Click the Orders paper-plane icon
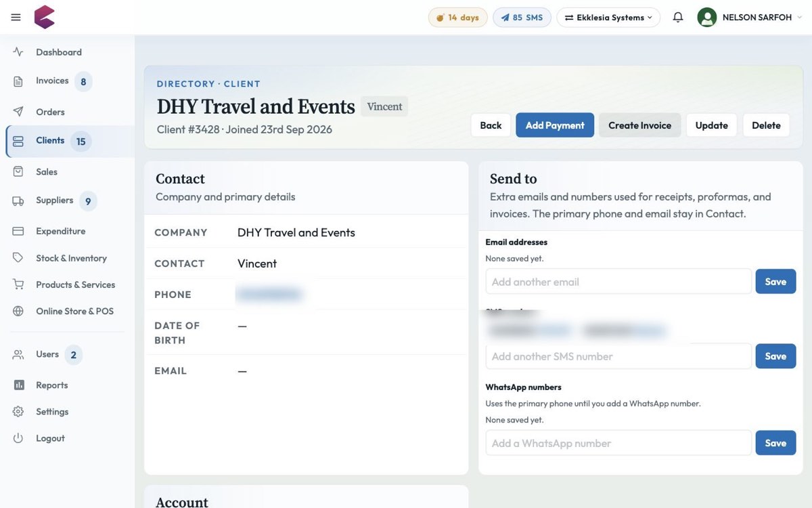 (18, 112)
